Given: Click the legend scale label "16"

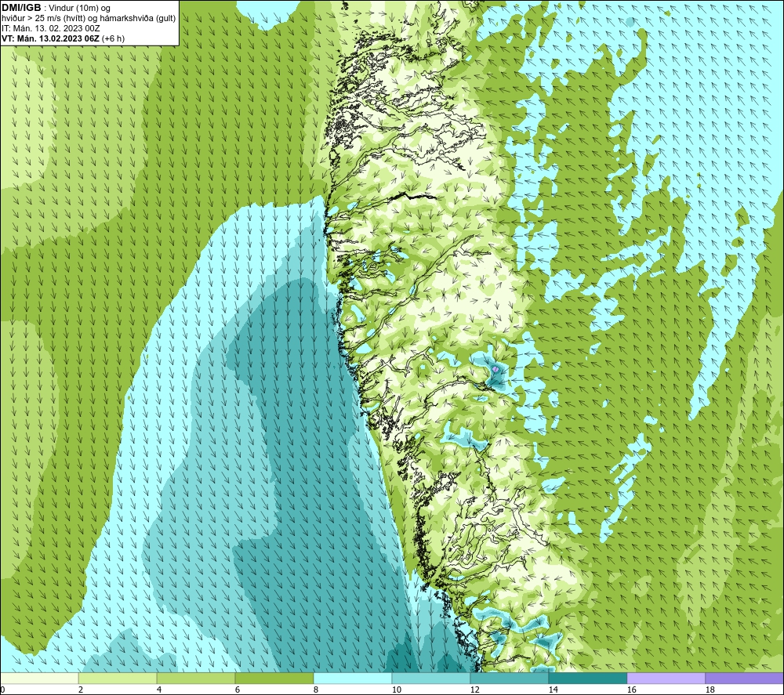Looking at the screenshot, I should (631, 690).
